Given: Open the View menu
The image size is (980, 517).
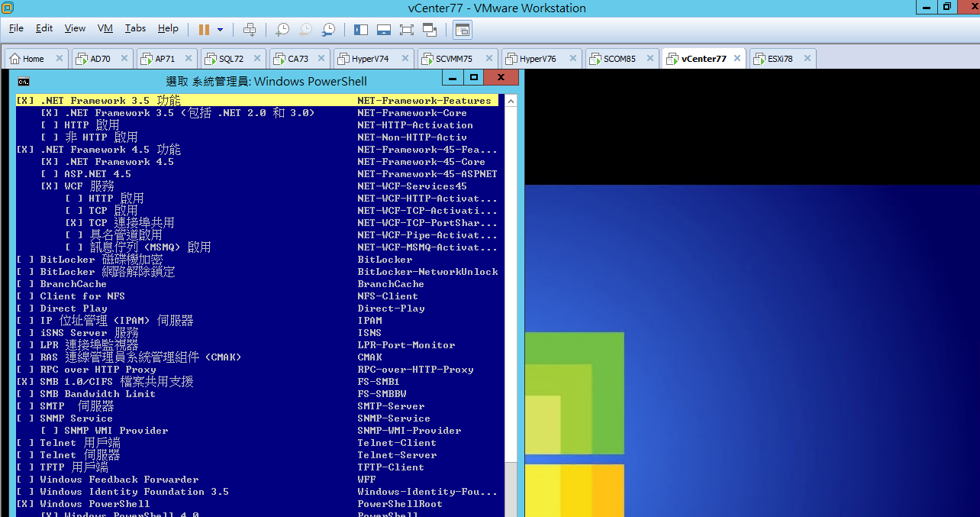Looking at the screenshot, I should click(75, 28).
